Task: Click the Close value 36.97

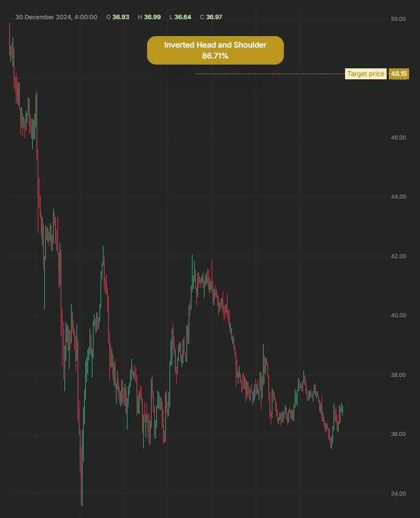Action: pyautogui.click(x=214, y=17)
